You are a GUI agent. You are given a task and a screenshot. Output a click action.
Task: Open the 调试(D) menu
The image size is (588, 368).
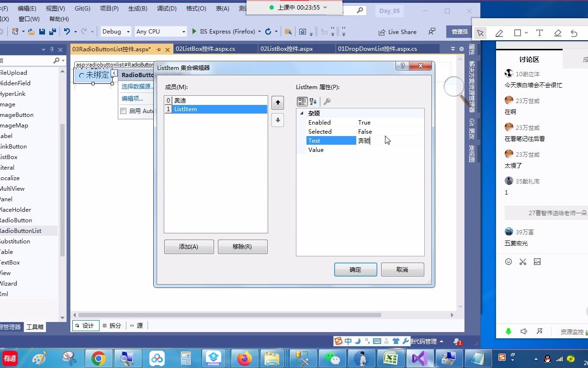(167, 9)
